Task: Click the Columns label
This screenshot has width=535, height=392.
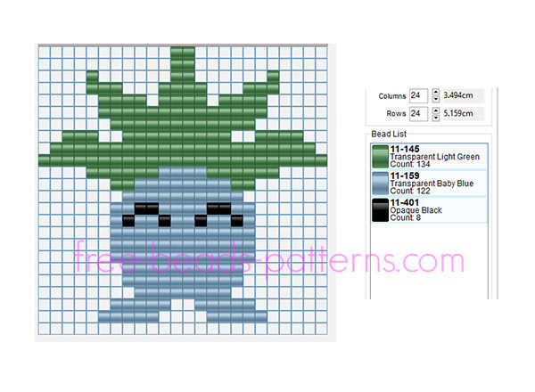Action: [392, 96]
